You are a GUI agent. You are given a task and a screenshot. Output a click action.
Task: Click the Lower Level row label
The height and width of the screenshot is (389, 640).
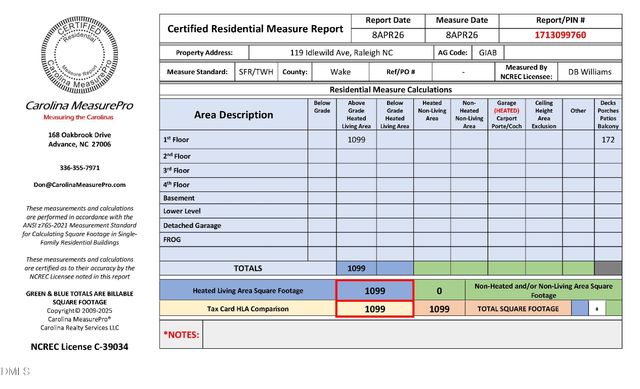(182, 211)
